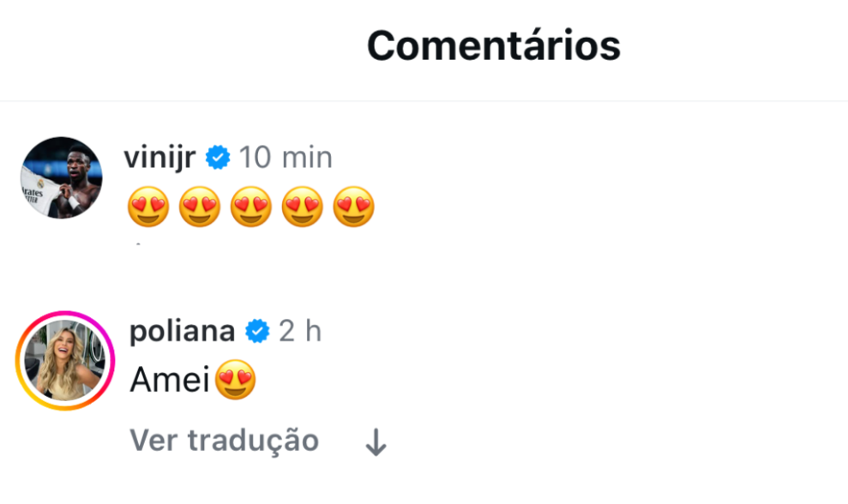This screenshot has height=504, width=848.
Task: Expand using the down arrow beside Ver tradução
Action: pyautogui.click(x=376, y=442)
